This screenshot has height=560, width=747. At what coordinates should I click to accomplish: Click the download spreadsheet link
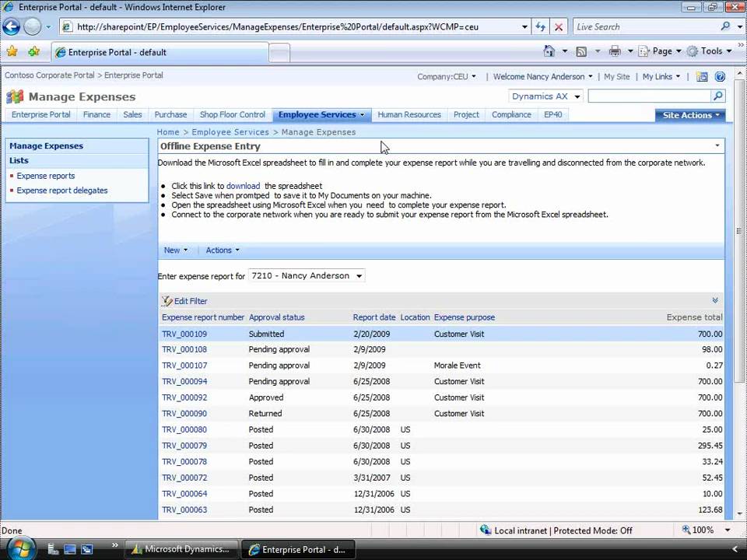pos(243,186)
